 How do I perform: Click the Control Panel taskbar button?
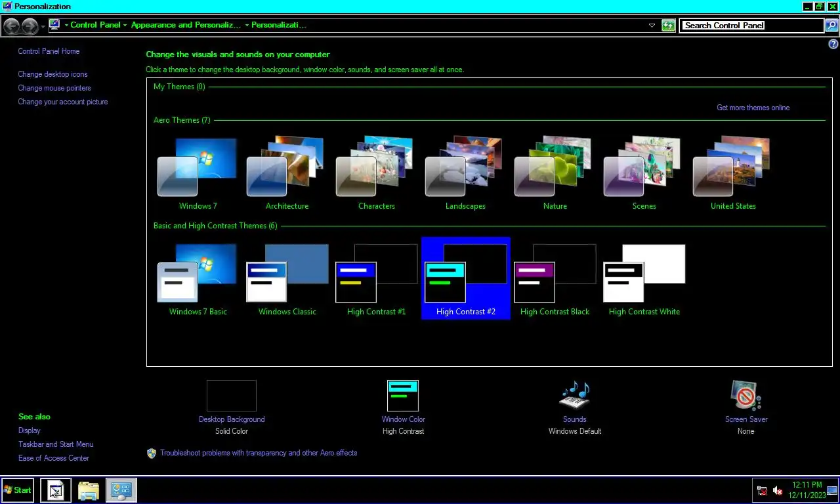121,490
